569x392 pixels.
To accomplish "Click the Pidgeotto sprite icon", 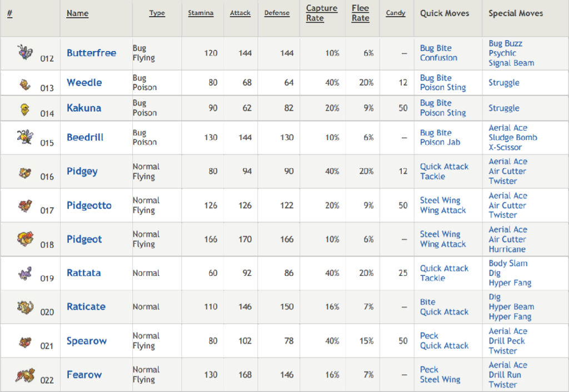I will (25, 206).
